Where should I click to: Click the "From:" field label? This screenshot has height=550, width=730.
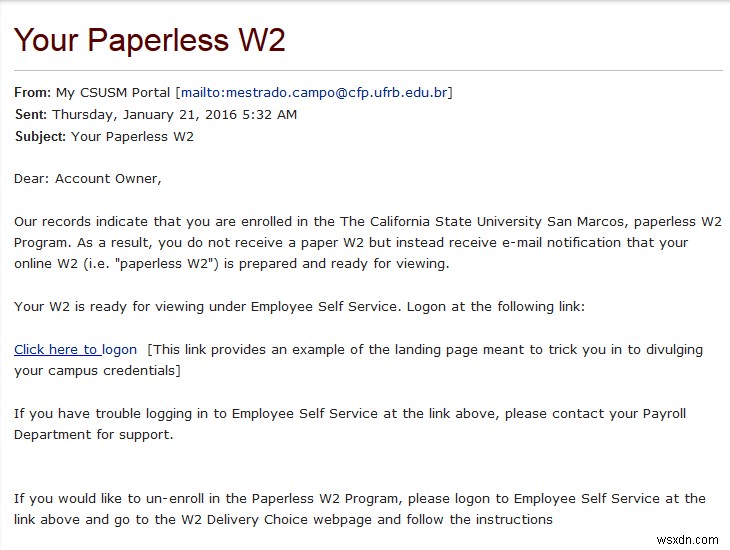click(32, 93)
